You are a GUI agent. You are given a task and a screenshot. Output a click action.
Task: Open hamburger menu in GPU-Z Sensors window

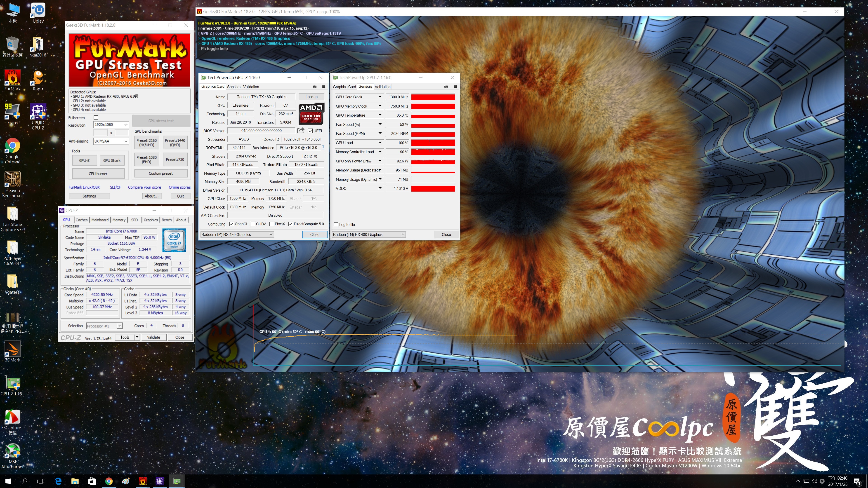tap(455, 87)
